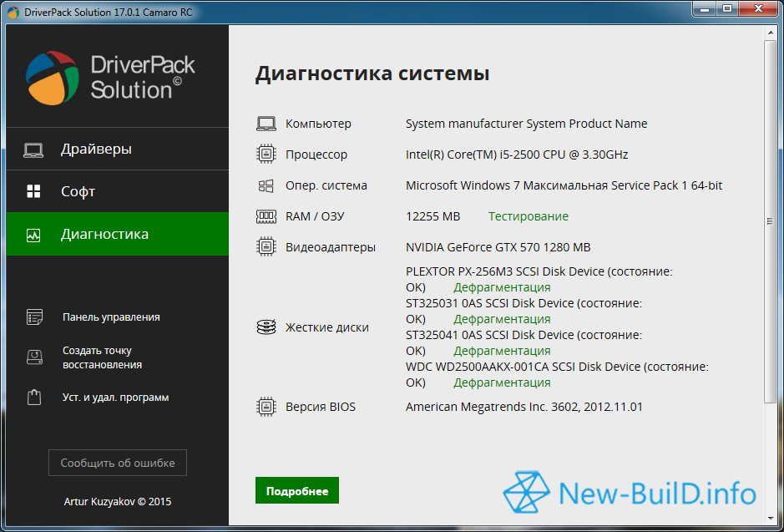Click the disk stack icon next to Жесткие диски
This screenshot has width=784, height=532.
coord(266,327)
